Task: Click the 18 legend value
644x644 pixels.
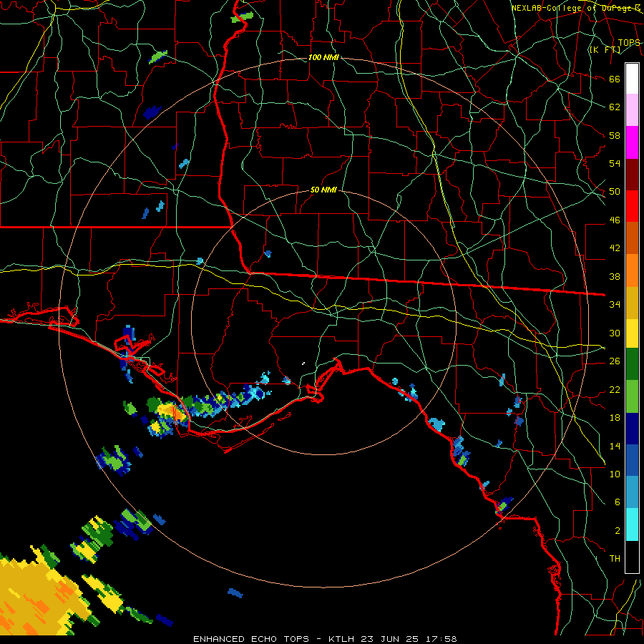Action: coord(615,417)
